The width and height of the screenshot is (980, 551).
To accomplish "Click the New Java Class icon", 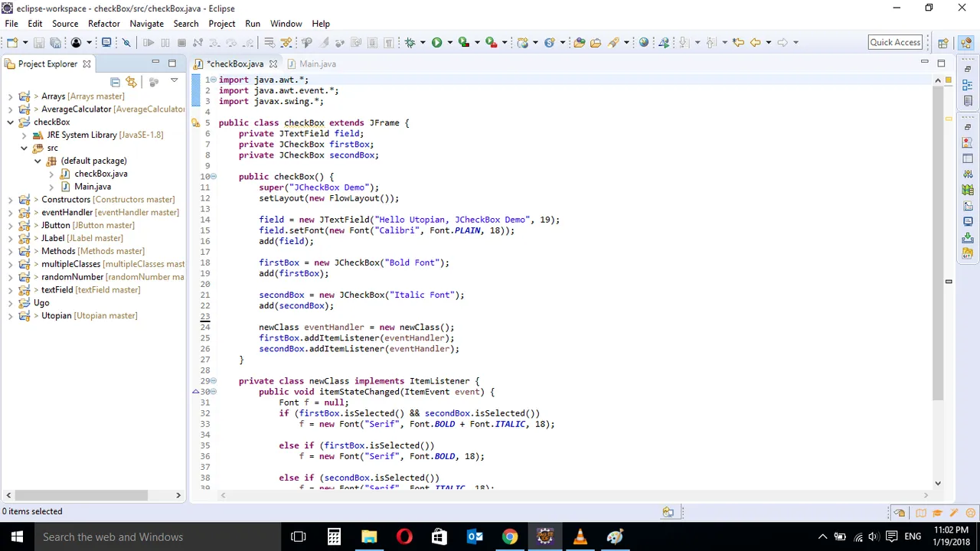I will pyautogui.click(x=549, y=43).
